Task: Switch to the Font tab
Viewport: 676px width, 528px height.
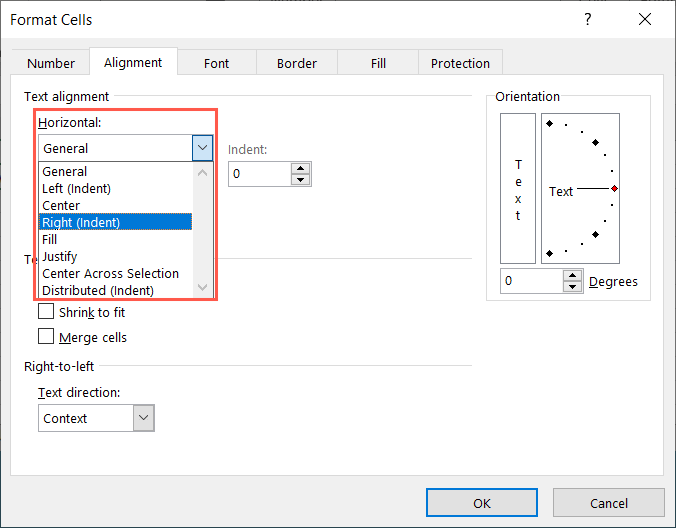Action: [x=217, y=63]
